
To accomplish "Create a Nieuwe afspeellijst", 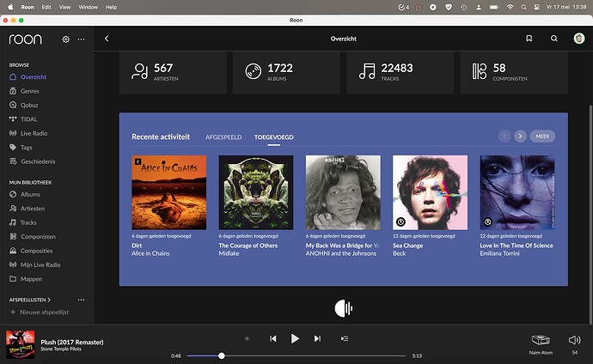I will pos(40,312).
